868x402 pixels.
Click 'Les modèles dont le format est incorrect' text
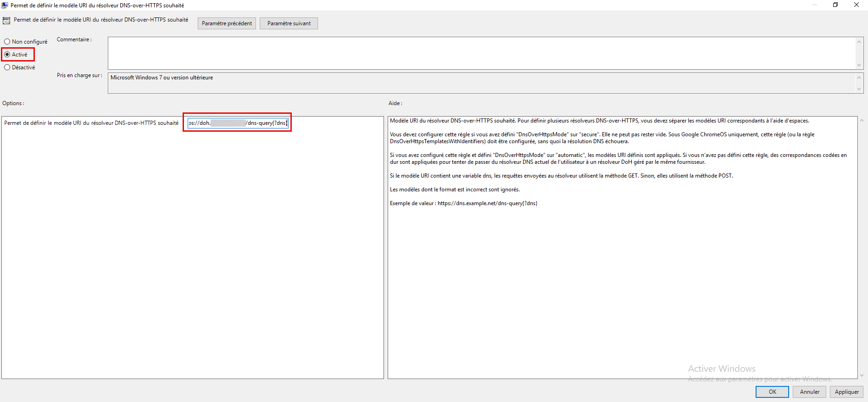(x=455, y=190)
